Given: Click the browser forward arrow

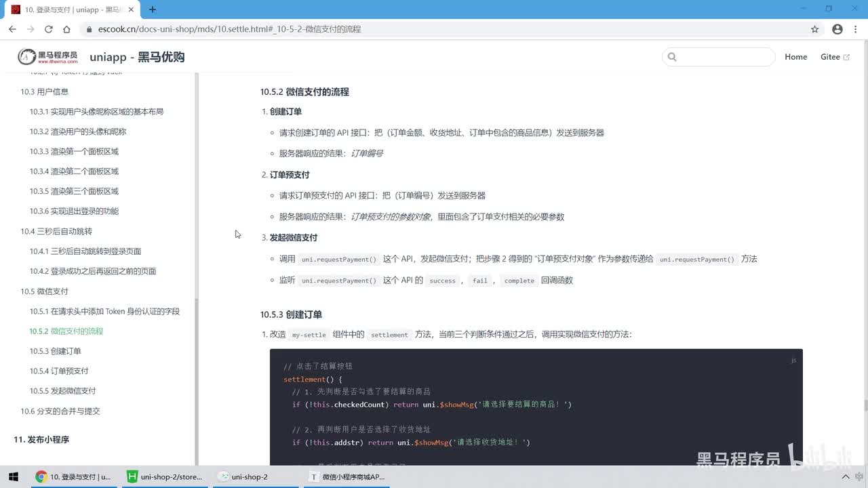Looking at the screenshot, I should click(31, 29).
